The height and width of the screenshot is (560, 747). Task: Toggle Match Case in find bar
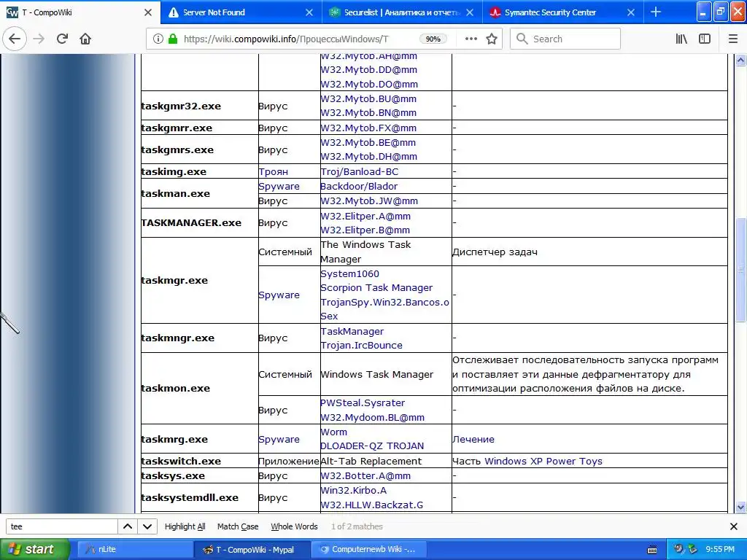238,526
